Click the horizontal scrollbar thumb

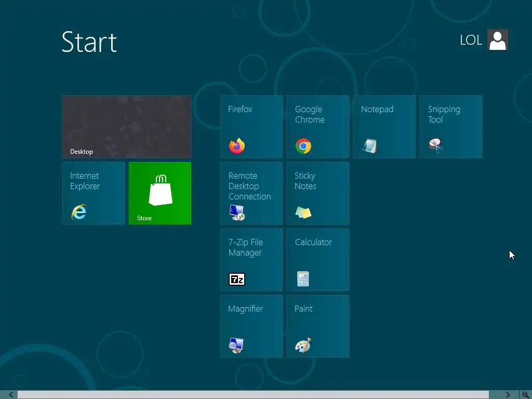(x=253, y=395)
